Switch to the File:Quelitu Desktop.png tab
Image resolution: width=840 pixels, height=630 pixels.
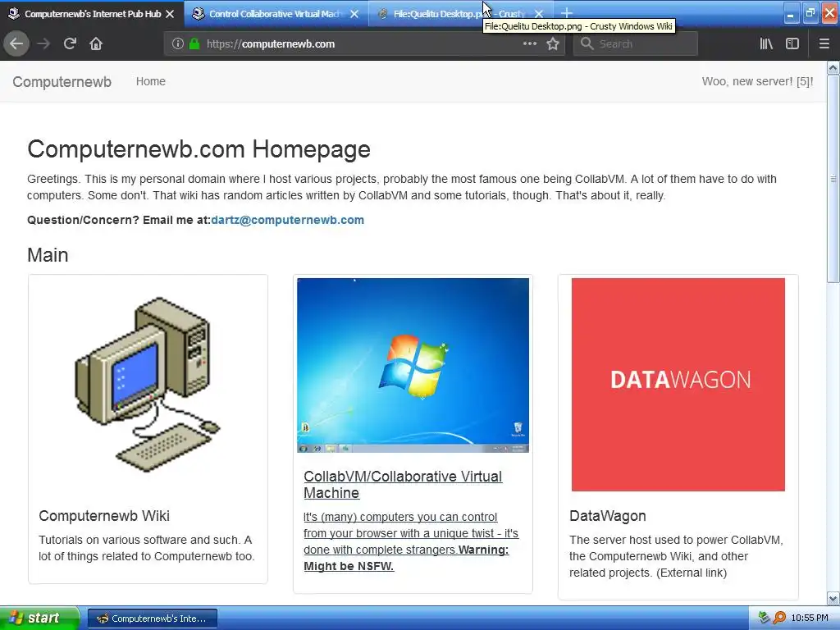click(454, 14)
